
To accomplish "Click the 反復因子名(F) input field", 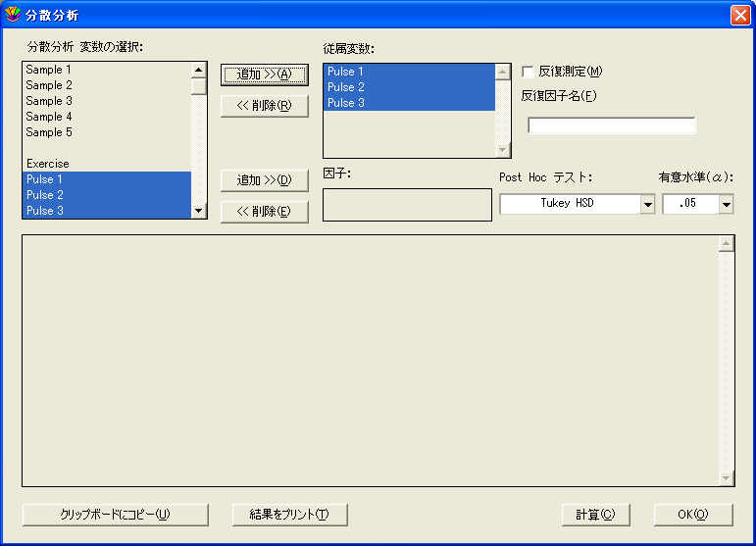I will (611, 125).
